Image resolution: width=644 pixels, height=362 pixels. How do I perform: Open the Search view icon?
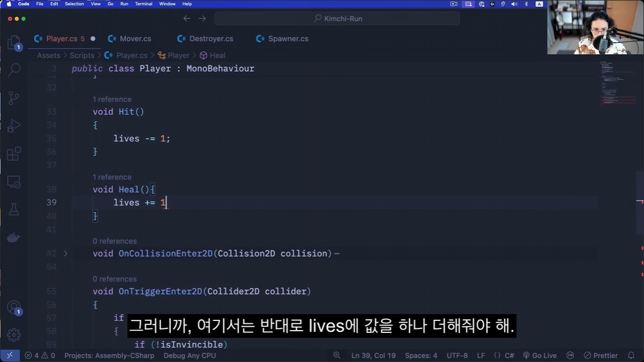[x=14, y=70]
